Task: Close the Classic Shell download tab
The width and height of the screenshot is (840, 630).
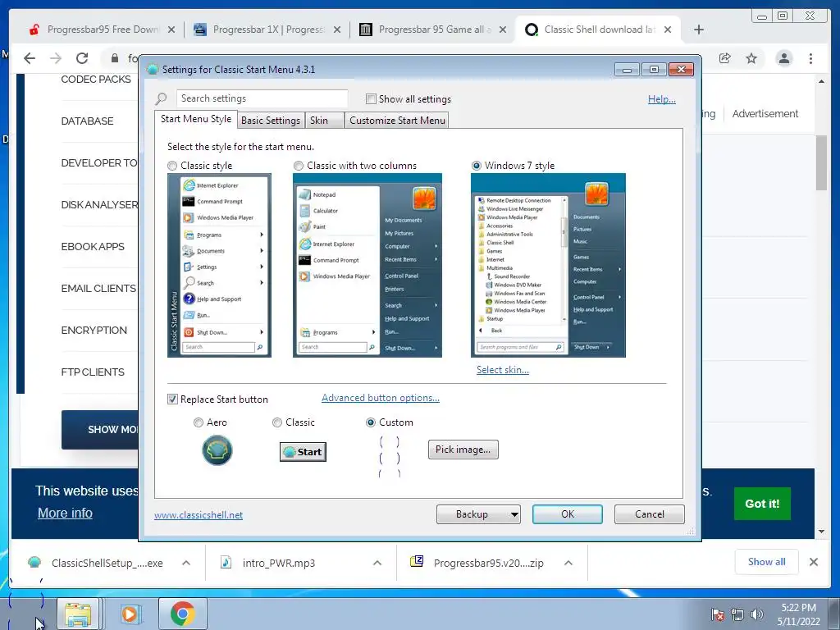Action: 668,30
